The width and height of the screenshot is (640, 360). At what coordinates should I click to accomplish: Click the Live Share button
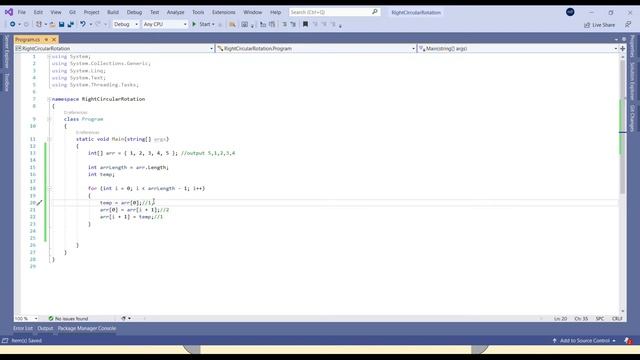(600, 25)
